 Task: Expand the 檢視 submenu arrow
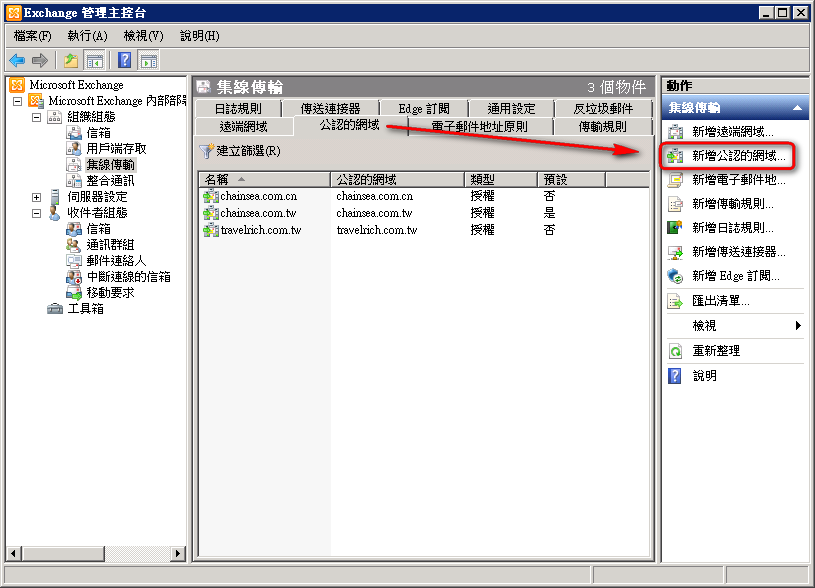[x=798, y=325]
